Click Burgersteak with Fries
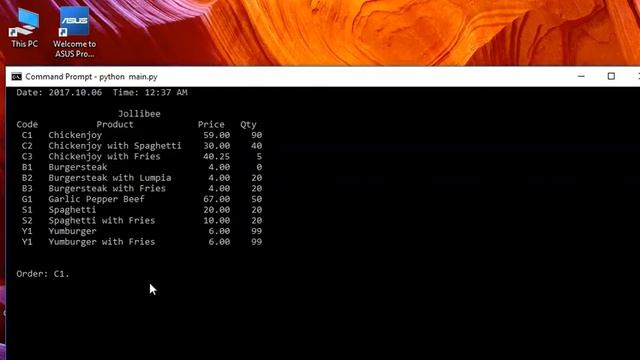Image resolution: width=640 pixels, height=360 pixels. click(107, 188)
